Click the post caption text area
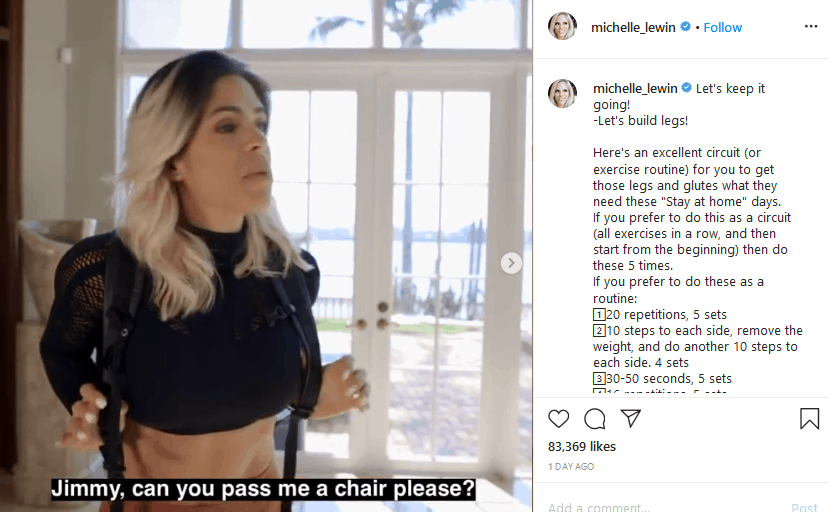 pyautogui.click(x=697, y=238)
